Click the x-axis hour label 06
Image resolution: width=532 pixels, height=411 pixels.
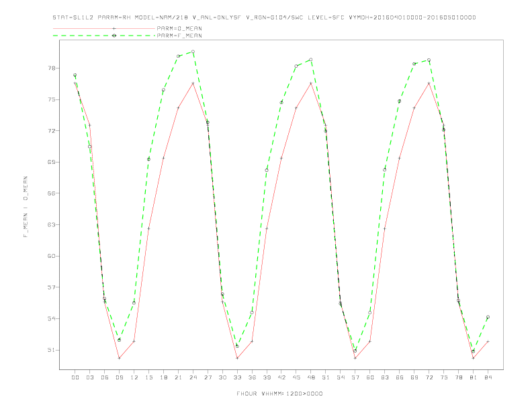click(x=105, y=377)
